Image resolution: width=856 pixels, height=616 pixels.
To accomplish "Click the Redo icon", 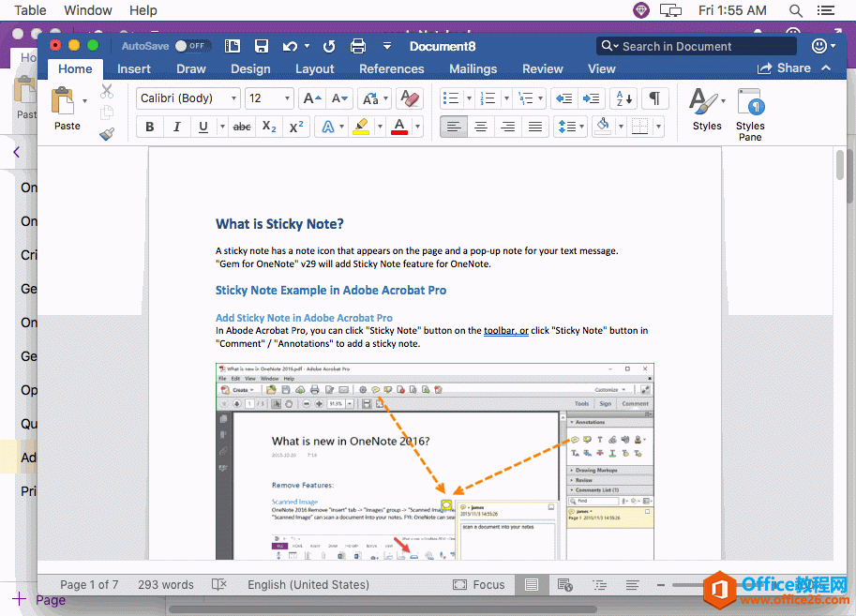I will tap(329, 47).
